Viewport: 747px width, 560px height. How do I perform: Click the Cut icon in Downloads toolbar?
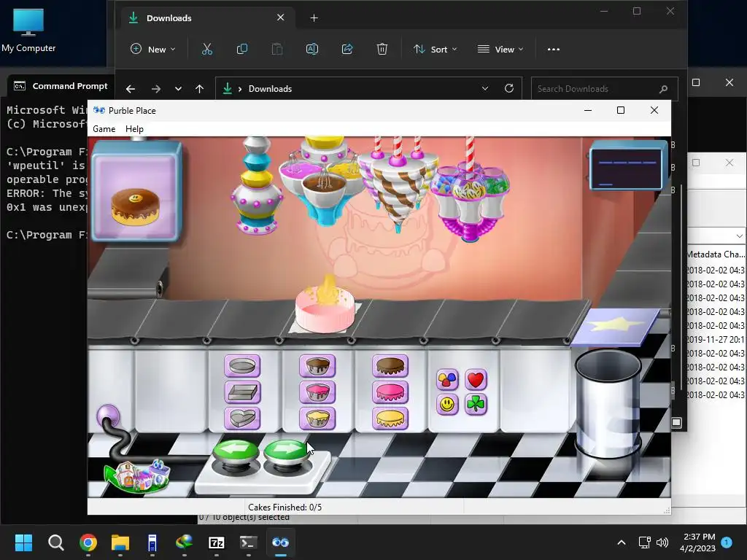[206, 49]
